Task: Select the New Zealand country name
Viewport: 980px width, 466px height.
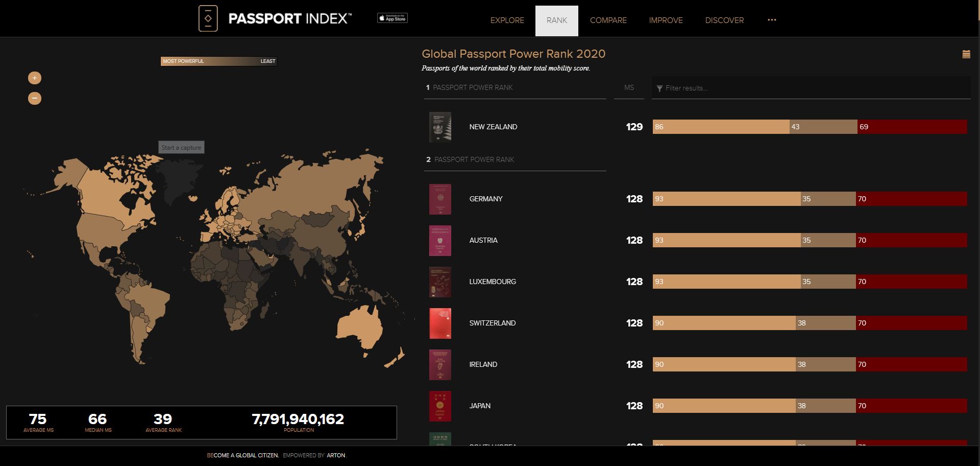Action: coord(493,127)
